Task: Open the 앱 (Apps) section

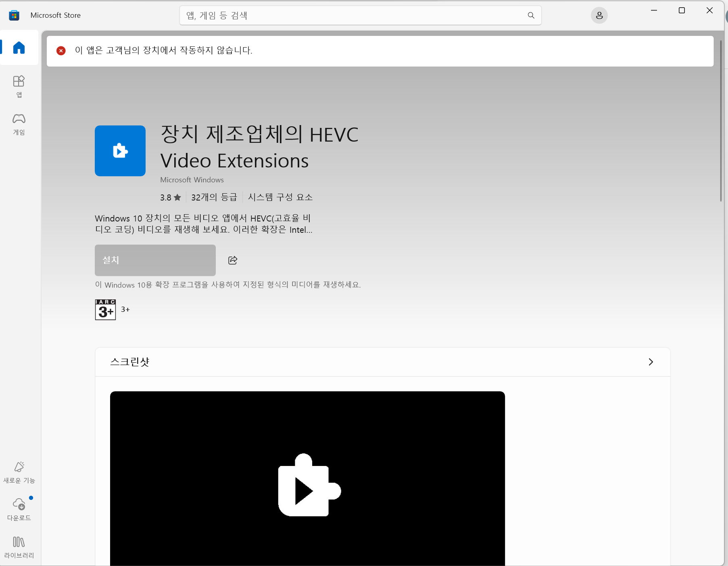Action: click(x=19, y=86)
